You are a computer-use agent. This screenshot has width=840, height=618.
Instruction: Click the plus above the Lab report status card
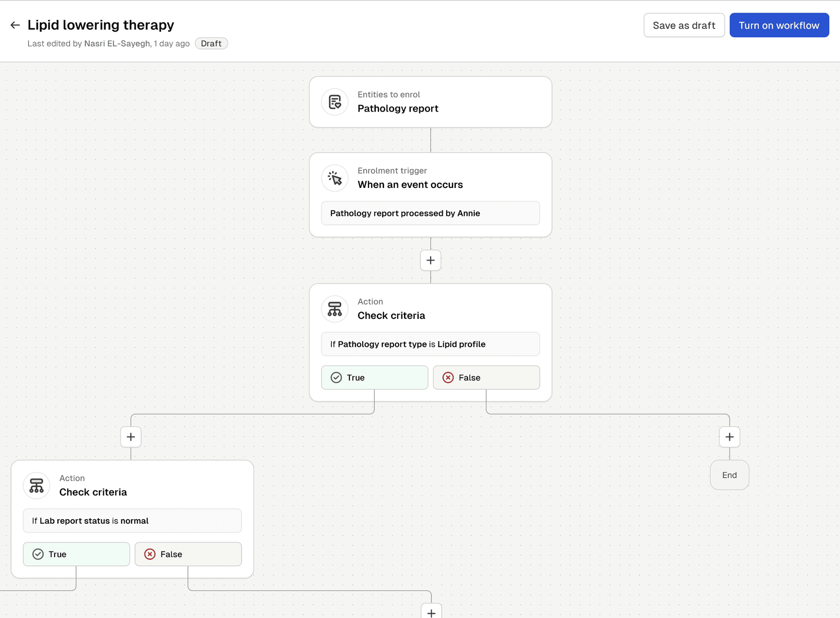(x=131, y=437)
